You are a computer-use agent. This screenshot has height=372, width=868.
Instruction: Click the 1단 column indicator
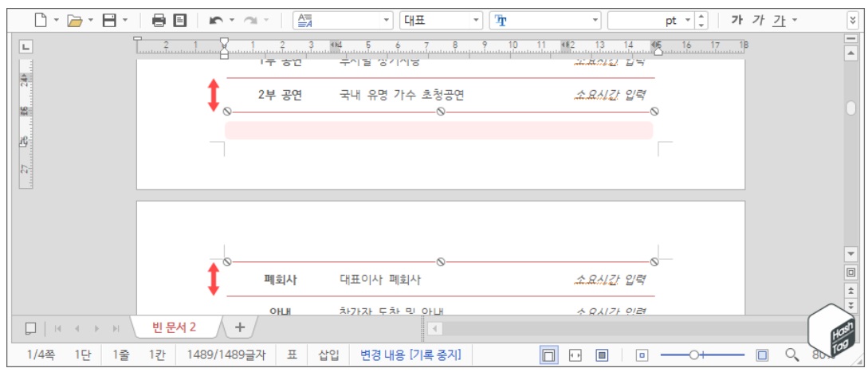click(x=82, y=354)
